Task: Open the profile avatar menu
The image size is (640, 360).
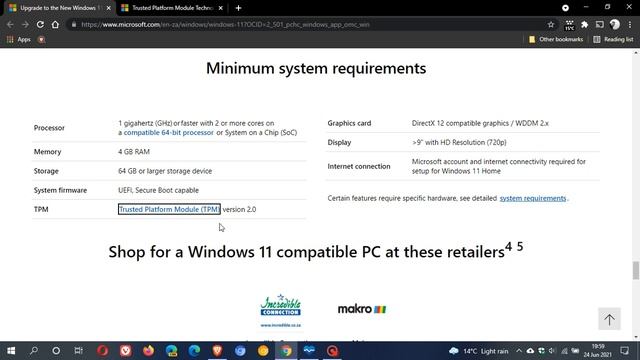Action: (615, 24)
